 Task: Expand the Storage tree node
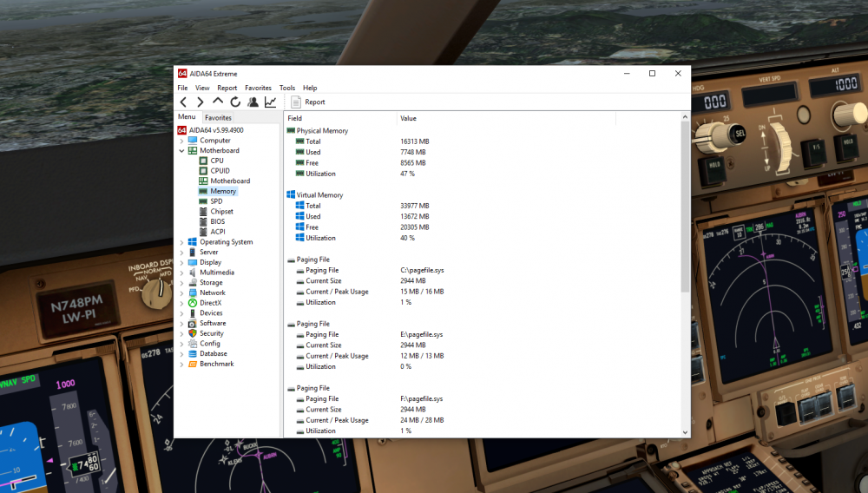click(x=181, y=283)
